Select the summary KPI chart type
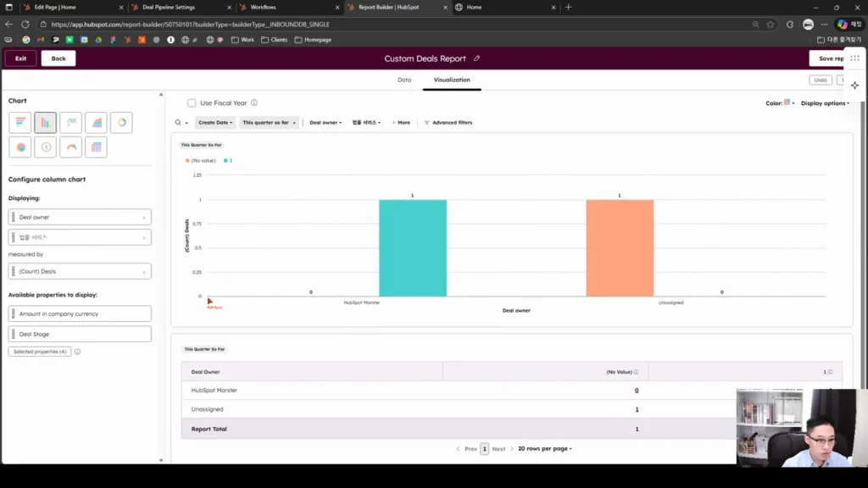This screenshot has height=488, width=868. tap(46, 147)
